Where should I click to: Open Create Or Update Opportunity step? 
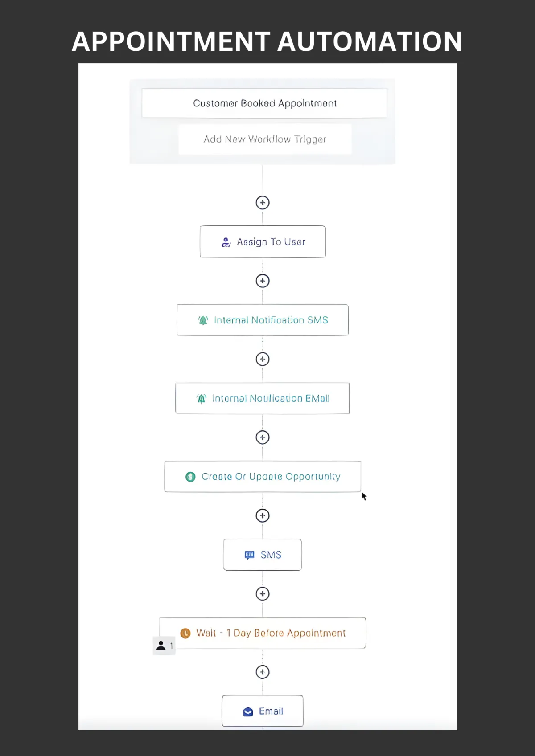(263, 477)
